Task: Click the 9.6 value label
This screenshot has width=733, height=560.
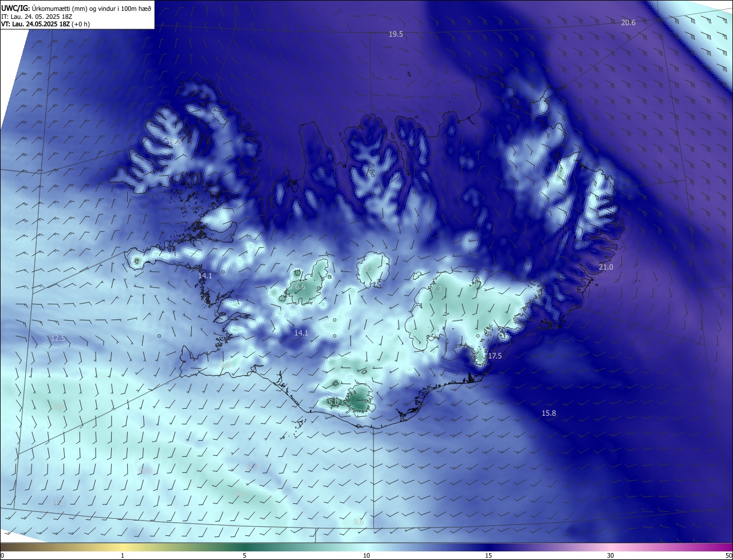Action: pos(358,522)
